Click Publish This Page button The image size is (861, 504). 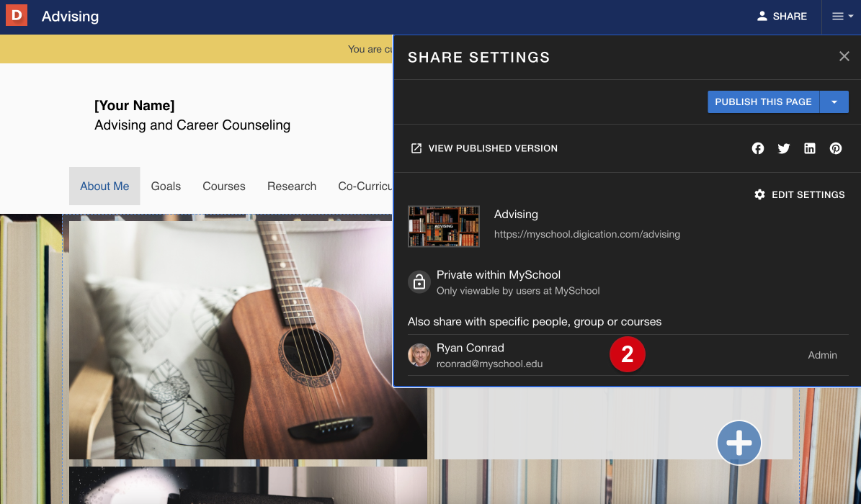tap(763, 102)
